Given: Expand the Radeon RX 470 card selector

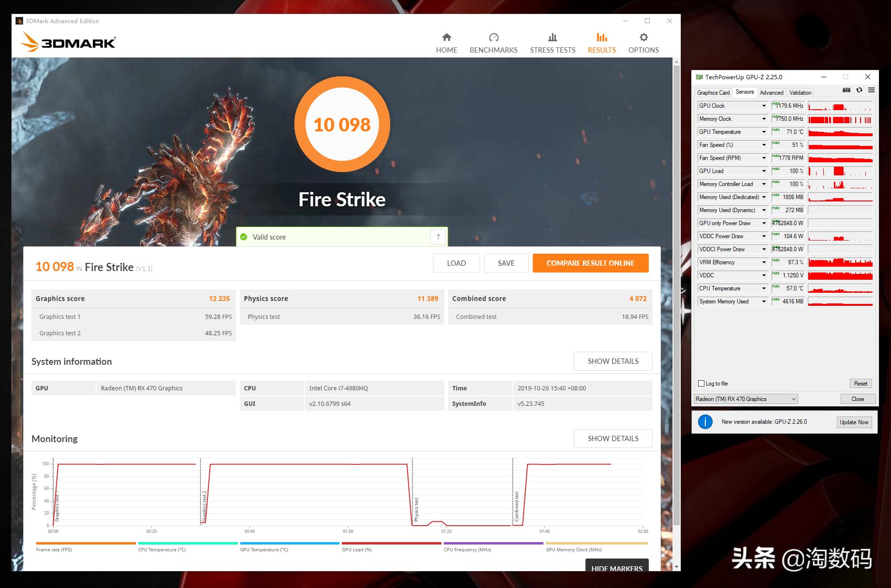Looking at the screenshot, I should (793, 399).
